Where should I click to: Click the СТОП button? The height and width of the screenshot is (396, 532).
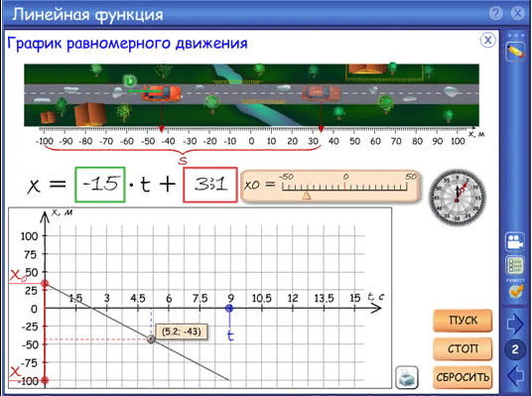[463, 348]
